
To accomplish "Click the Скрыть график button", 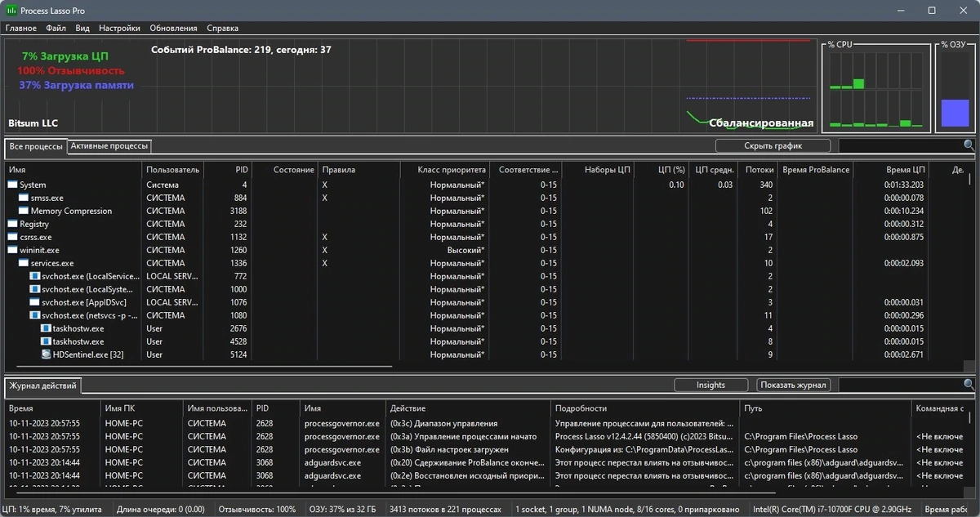I will [x=773, y=145].
